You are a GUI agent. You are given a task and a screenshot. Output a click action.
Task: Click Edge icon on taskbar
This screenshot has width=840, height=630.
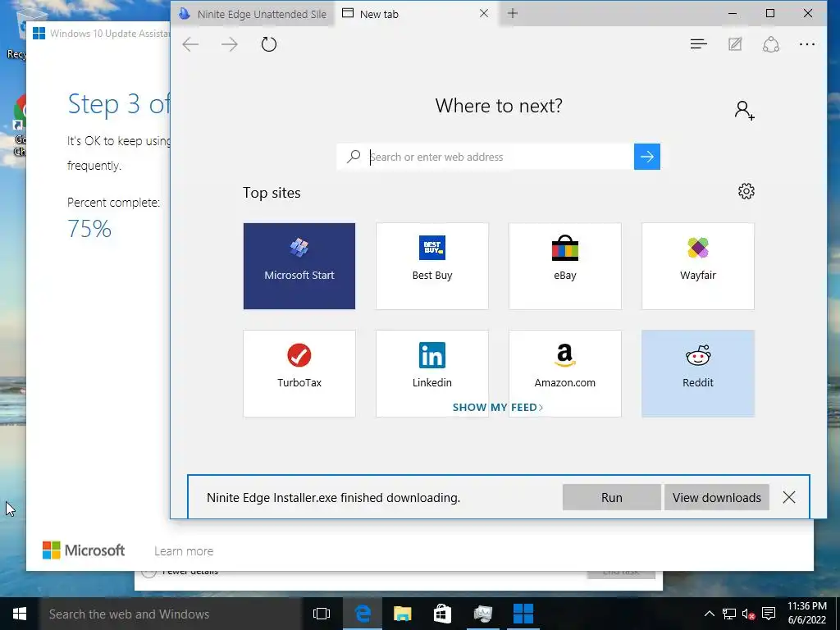click(x=363, y=614)
